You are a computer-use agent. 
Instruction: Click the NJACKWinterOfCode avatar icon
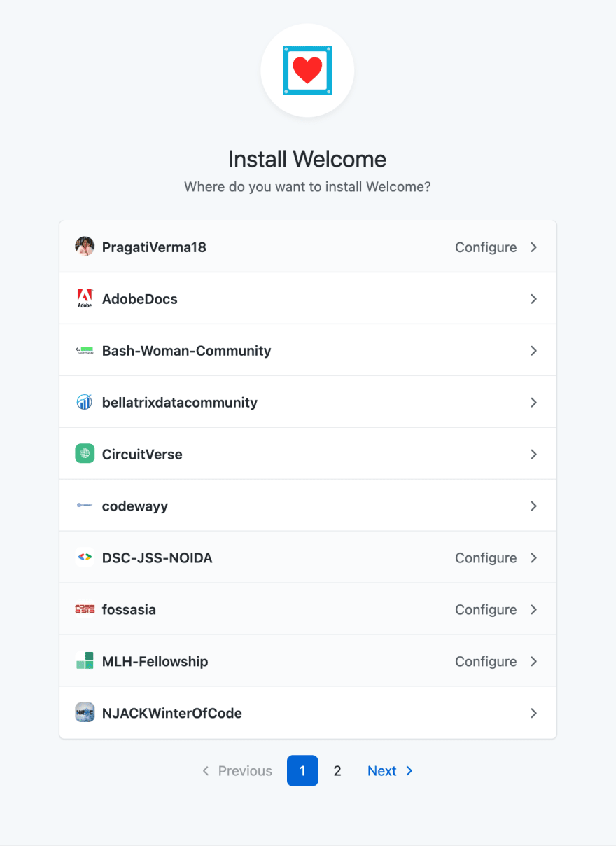85,713
